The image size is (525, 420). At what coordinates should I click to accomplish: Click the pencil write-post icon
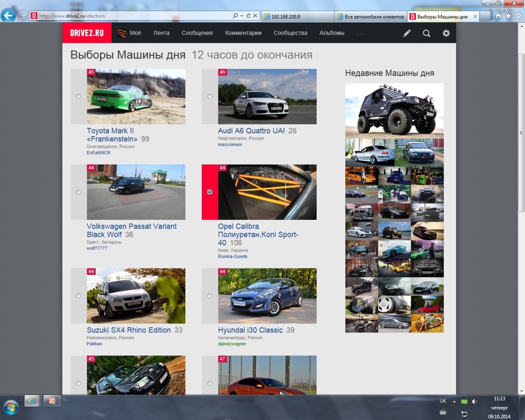click(x=407, y=33)
